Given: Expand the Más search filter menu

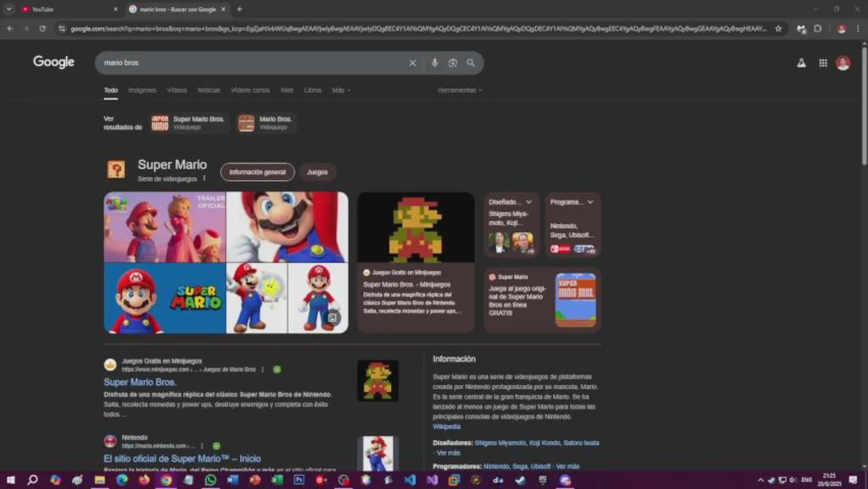Looking at the screenshot, I should tap(341, 90).
